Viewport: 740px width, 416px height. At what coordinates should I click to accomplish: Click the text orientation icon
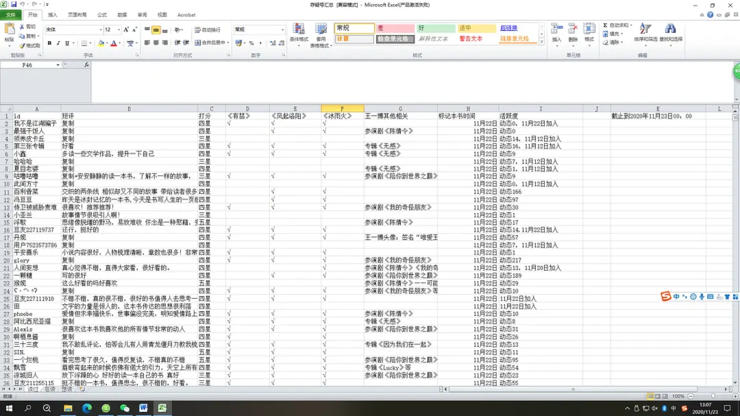(178, 30)
